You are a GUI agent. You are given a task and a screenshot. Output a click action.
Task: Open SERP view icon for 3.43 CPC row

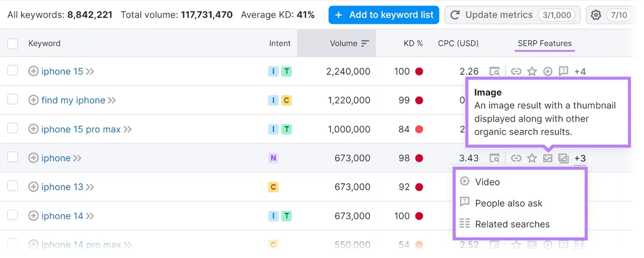494,158
